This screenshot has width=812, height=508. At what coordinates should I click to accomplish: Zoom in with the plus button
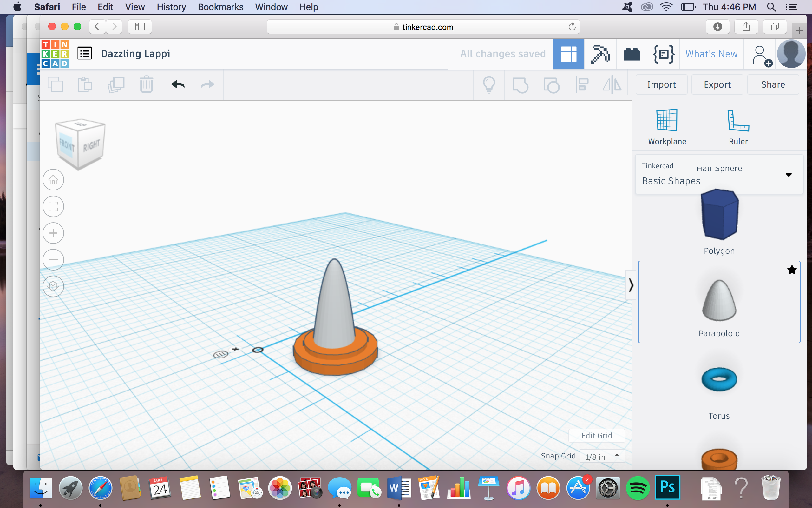click(x=53, y=233)
